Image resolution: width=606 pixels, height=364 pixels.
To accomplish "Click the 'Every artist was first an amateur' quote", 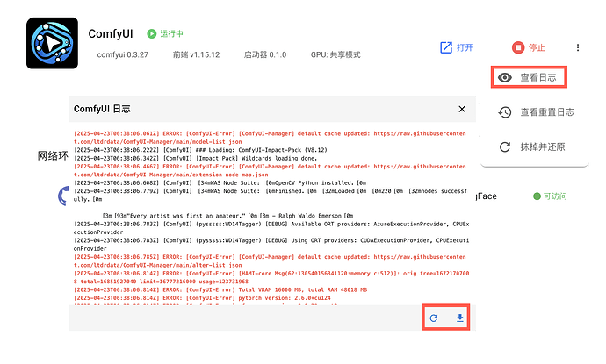I will 227,216.
